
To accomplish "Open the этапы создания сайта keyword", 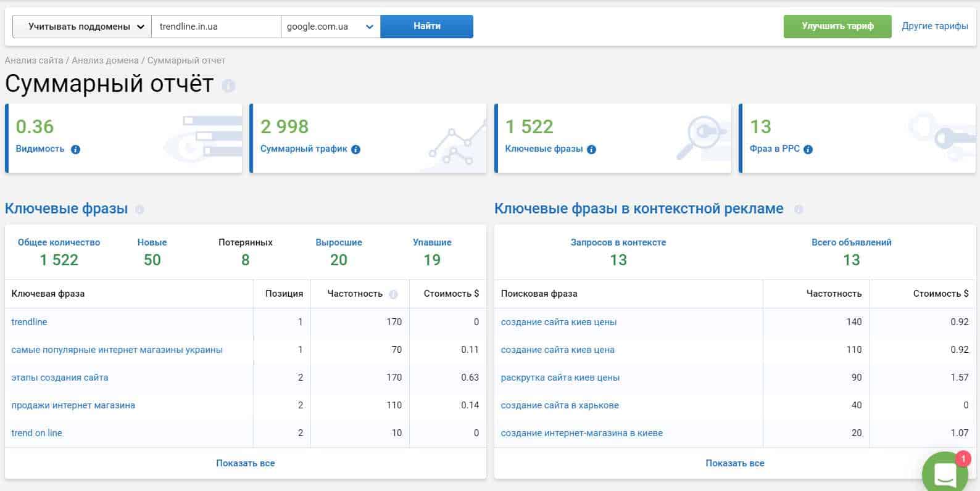I will click(60, 378).
